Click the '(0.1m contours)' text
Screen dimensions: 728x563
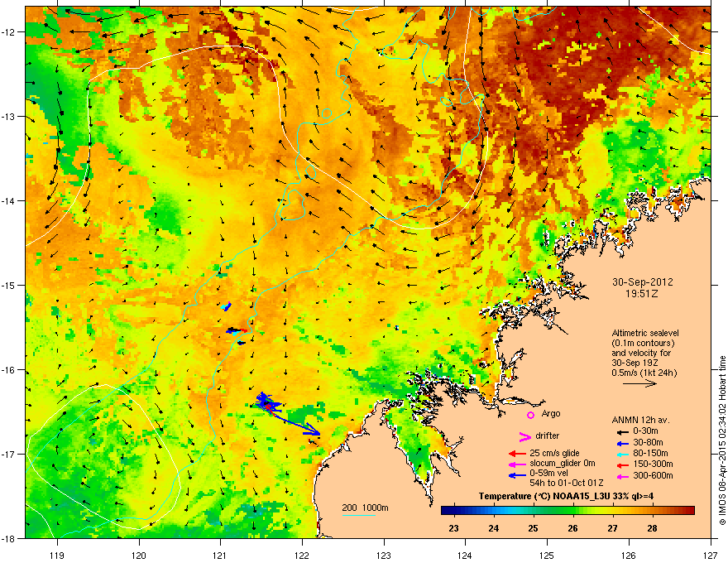coord(643,344)
